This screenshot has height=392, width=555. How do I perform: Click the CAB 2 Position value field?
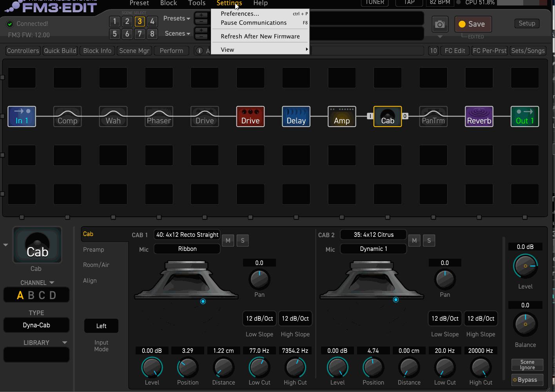coord(373,351)
